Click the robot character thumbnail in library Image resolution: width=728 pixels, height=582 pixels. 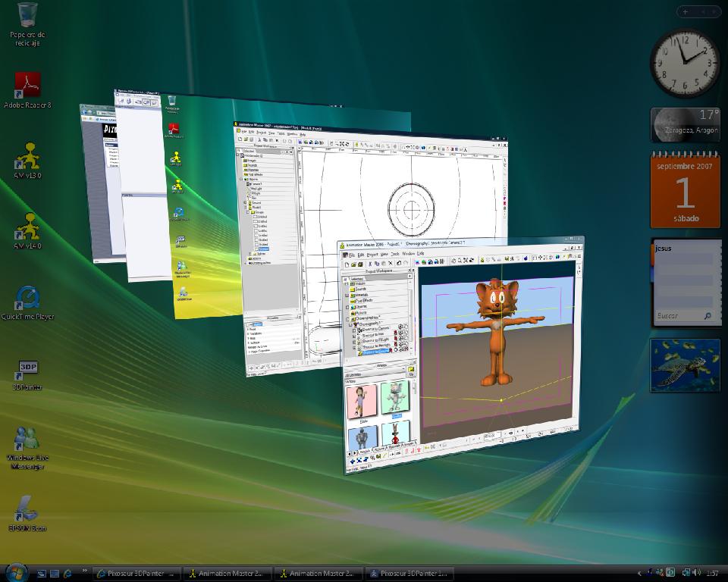tap(362, 439)
